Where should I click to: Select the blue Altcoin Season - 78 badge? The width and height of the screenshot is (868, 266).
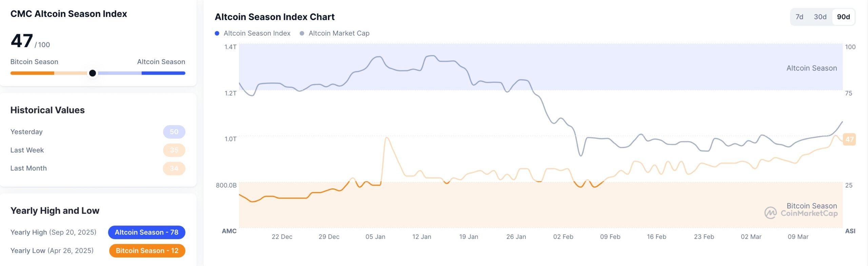pyautogui.click(x=146, y=232)
